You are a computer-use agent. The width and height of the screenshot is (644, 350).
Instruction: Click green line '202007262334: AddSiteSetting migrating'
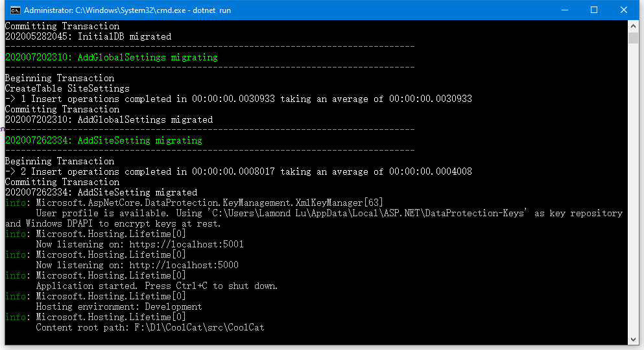click(x=104, y=140)
